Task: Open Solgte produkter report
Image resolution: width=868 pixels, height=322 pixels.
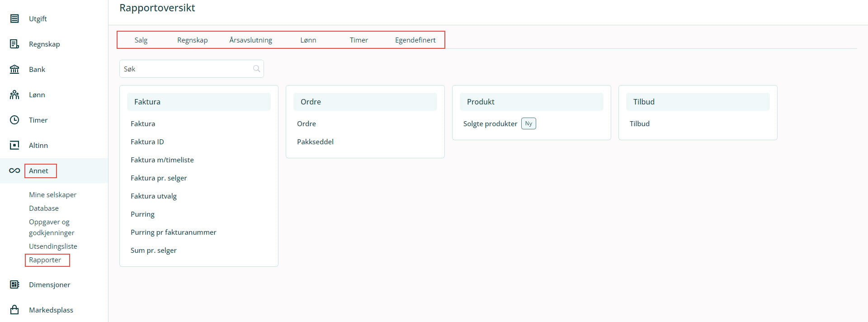Action: point(490,123)
